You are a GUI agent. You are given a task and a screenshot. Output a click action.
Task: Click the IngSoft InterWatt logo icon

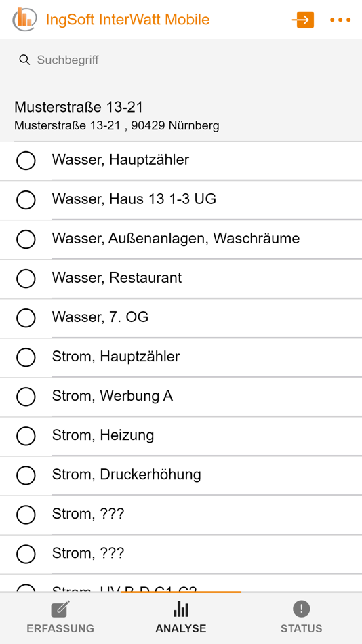(24, 19)
